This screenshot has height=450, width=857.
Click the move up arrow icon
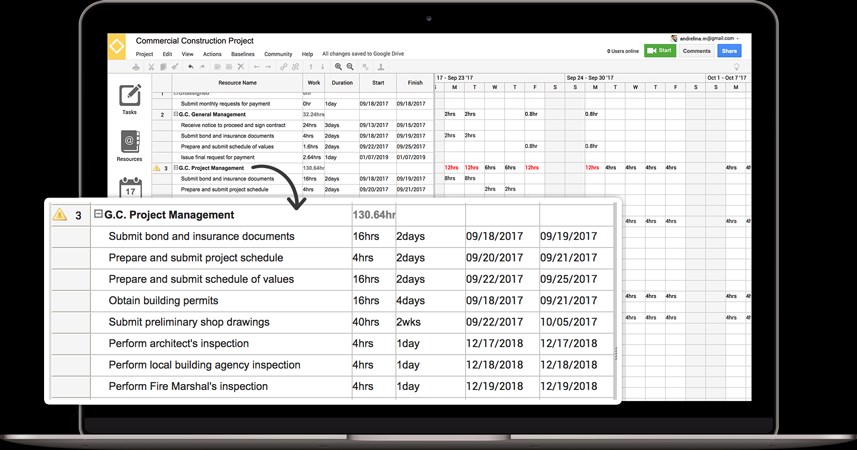coord(310,67)
